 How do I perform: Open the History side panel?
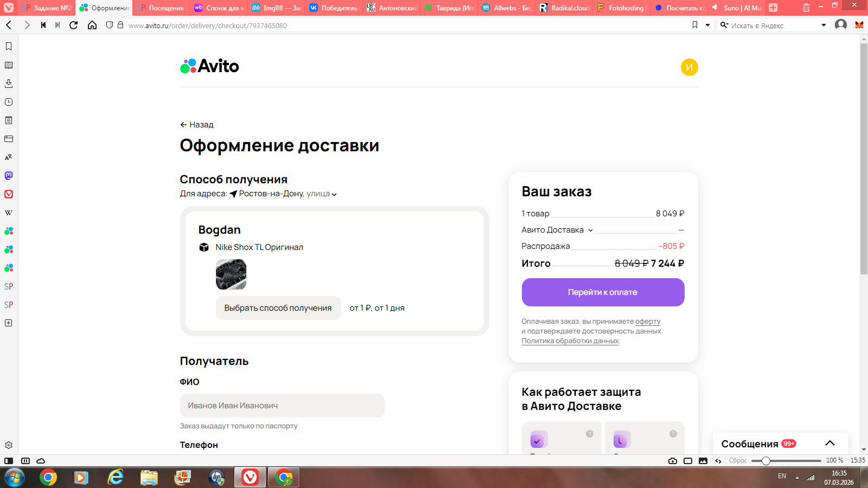coord(9,102)
